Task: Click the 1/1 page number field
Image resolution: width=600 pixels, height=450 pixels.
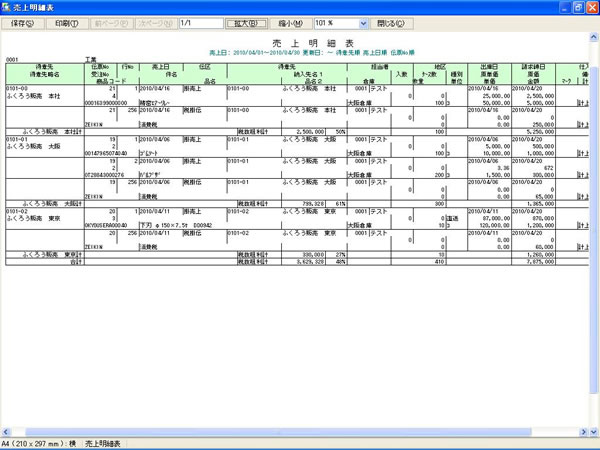Action: [x=201, y=23]
